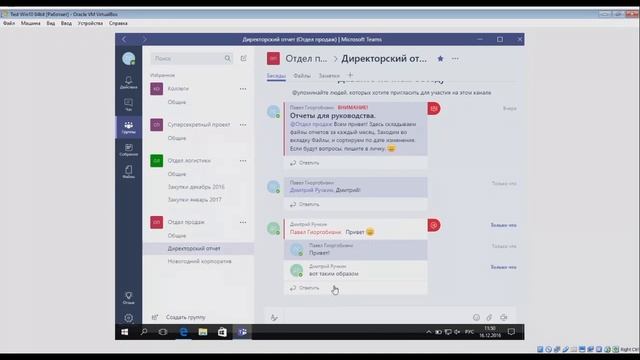Select the Суперсекретный проект team
640x360 pixels.
tap(199, 124)
